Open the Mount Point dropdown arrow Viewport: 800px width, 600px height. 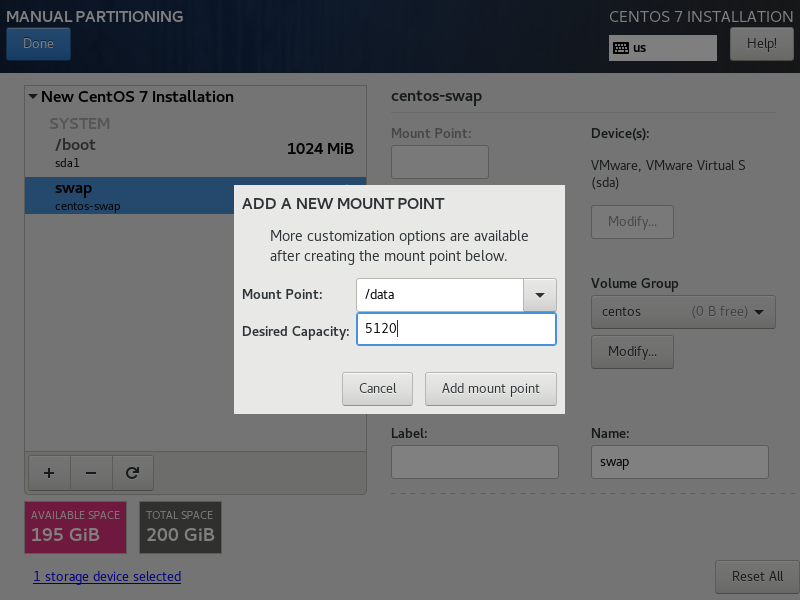click(x=540, y=295)
